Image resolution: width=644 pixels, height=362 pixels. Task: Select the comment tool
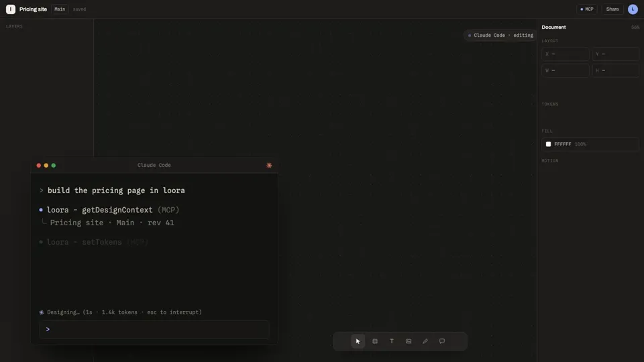[x=442, y=341]
